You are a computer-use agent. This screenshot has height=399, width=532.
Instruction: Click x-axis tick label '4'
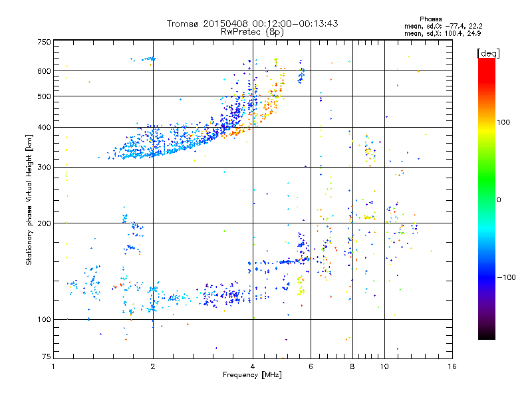tap(253, 366)
